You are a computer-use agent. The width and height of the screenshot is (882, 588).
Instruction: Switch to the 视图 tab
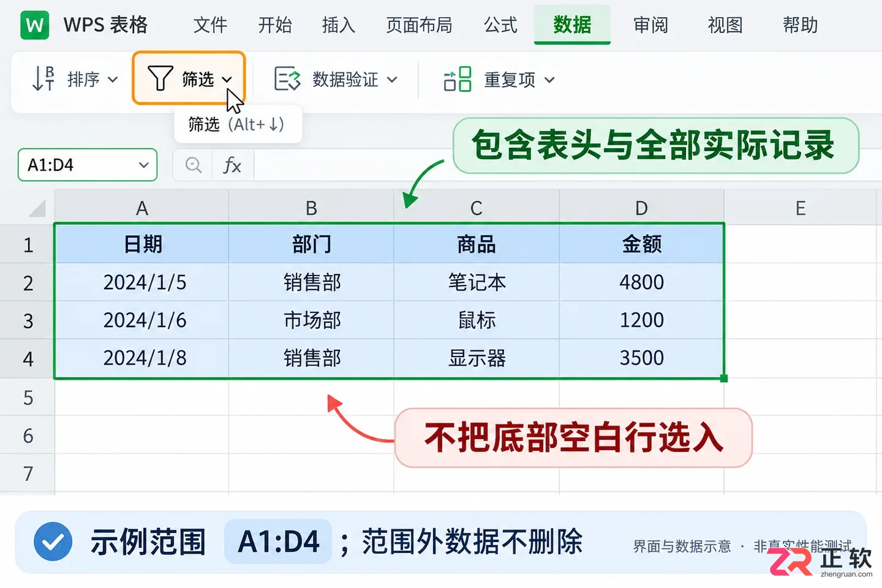point(725,25)
